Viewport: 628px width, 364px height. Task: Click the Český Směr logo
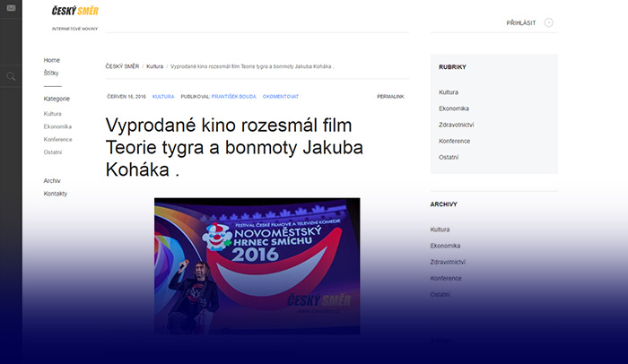74,11
